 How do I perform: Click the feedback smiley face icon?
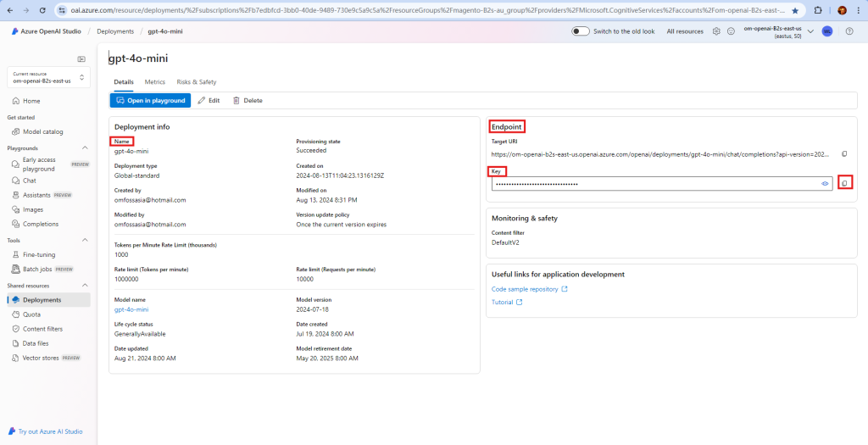pos(731,31)
